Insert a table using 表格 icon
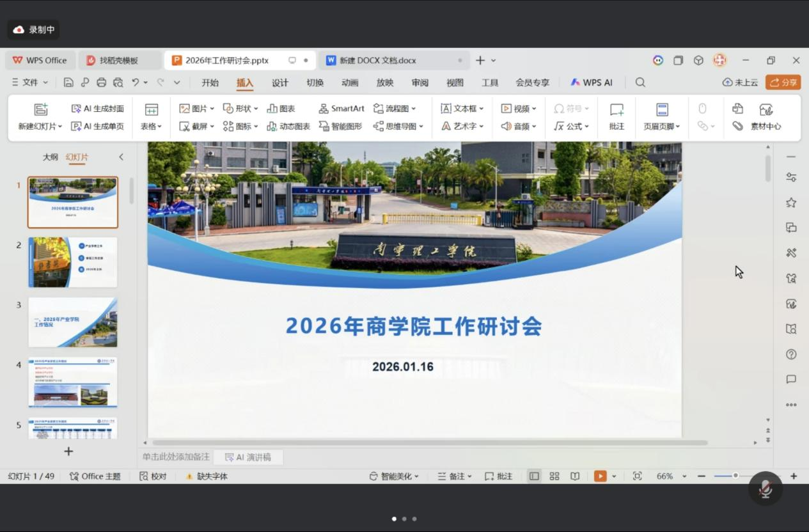Viewport: 809px width, 532px height. point(151,109)
